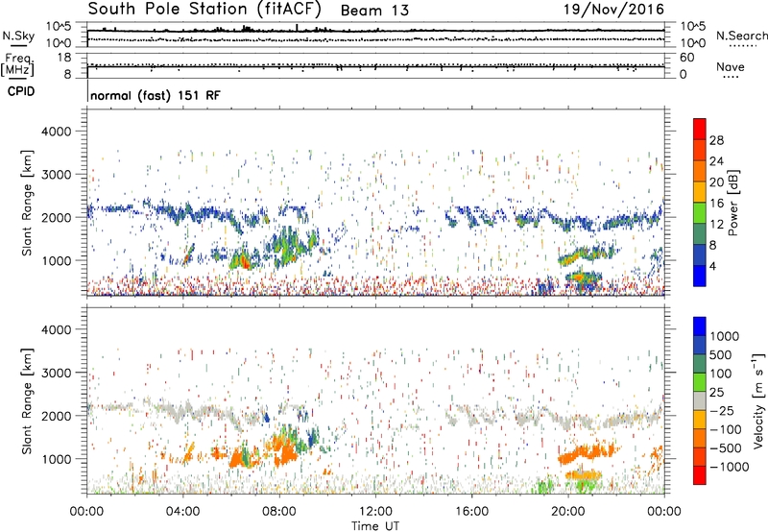Select the CPID label
This screenshot has width=768, height=532.
[21, 91]
